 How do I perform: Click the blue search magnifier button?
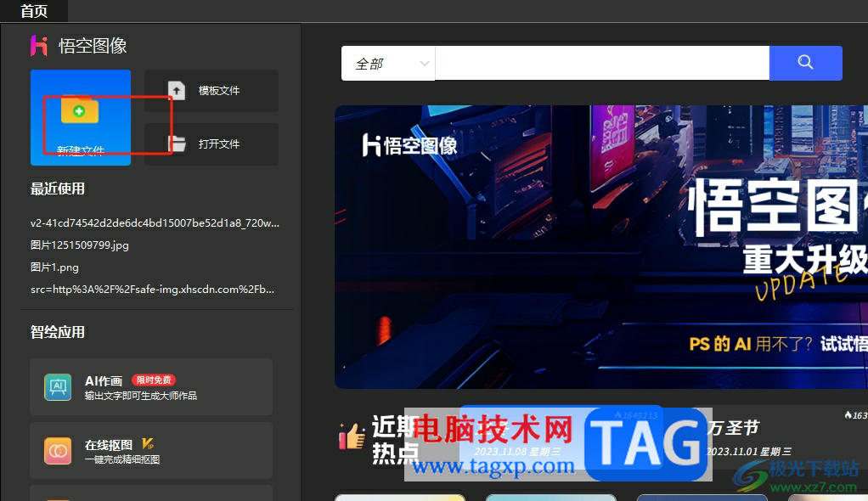pos(805,63)
